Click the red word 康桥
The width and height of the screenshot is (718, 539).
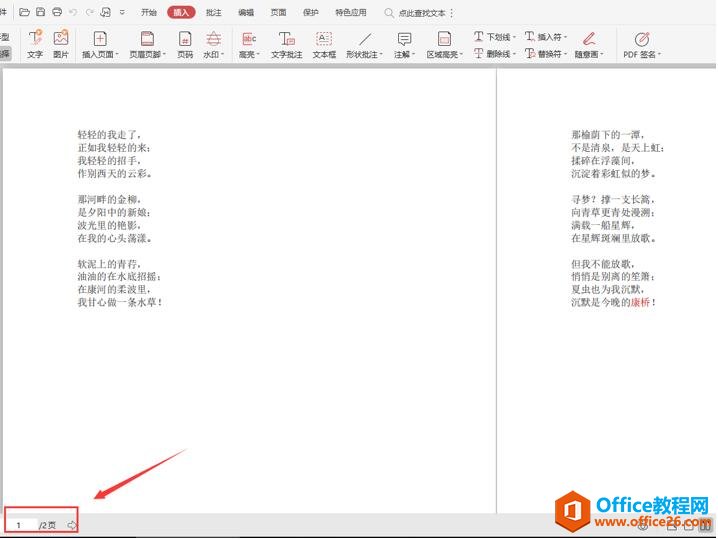pos(640,302)
